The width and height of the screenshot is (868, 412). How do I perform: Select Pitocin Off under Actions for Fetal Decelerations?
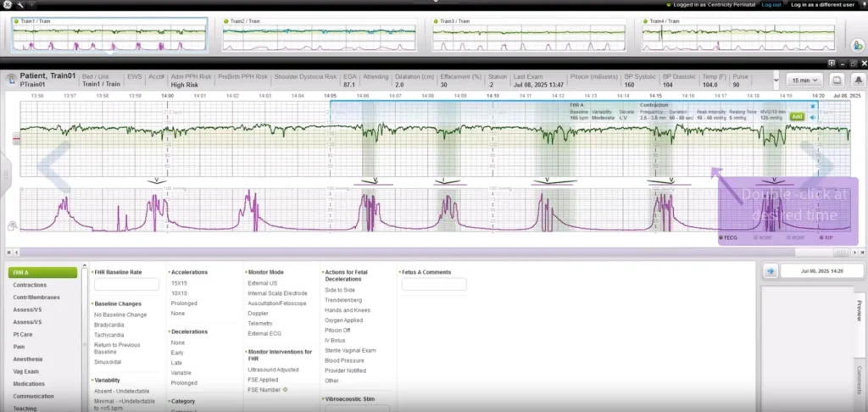(x=337, y=330)
